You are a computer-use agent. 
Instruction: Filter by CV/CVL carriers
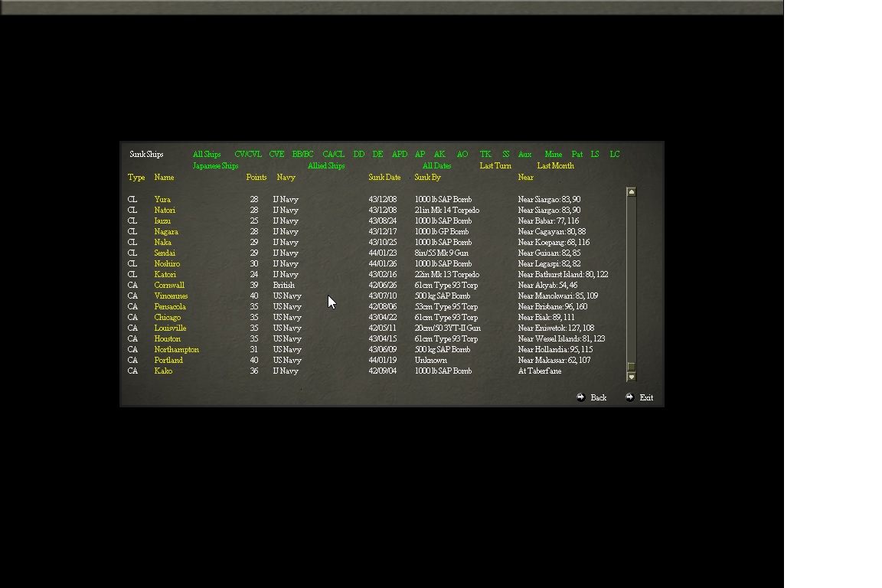point(248,154)
